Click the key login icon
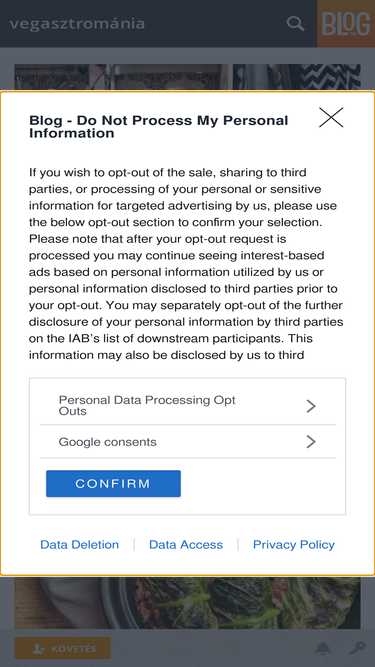 pyautogui.click(x=357, y=648)
